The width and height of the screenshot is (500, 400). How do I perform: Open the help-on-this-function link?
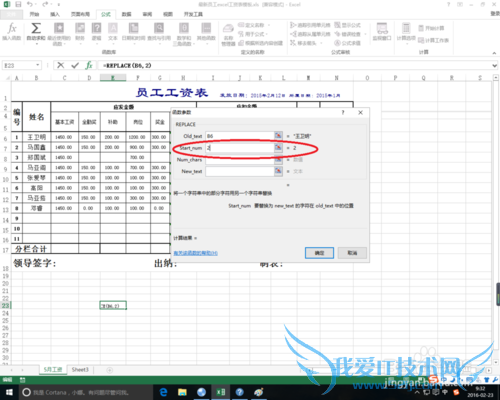click(x=196, y=253)
